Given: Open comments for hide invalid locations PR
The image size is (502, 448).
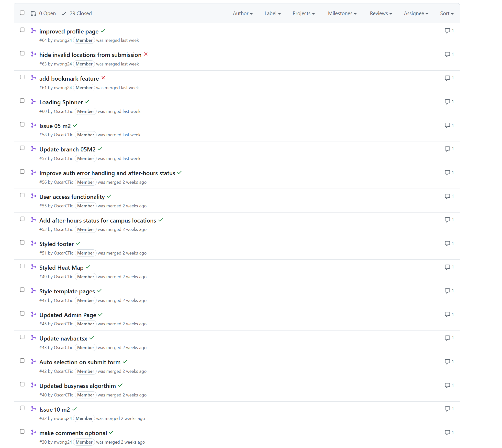Looking at the screenshot, I should click(x=449, y=54).
